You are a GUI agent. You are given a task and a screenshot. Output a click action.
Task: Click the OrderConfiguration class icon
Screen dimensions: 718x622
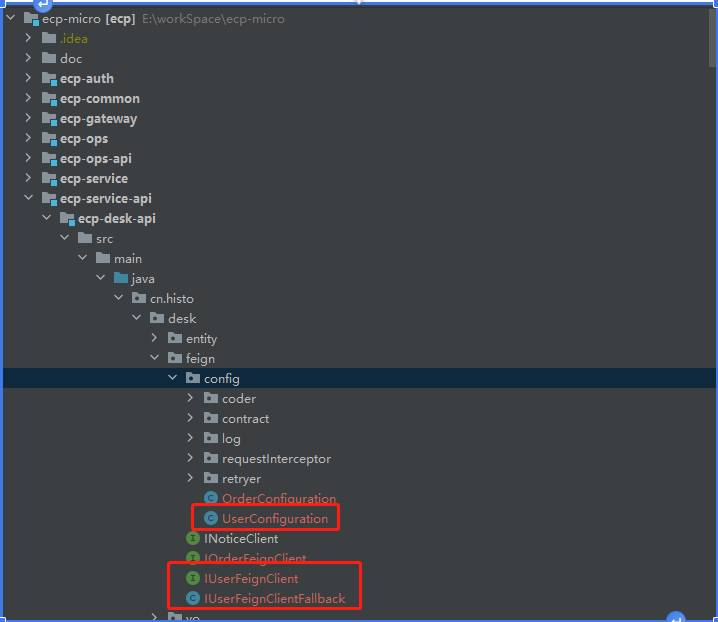[211, 498]
